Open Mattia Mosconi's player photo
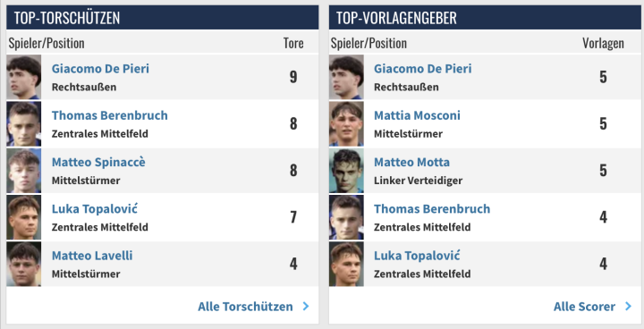644x329 pixels. (x=346, y=124)
